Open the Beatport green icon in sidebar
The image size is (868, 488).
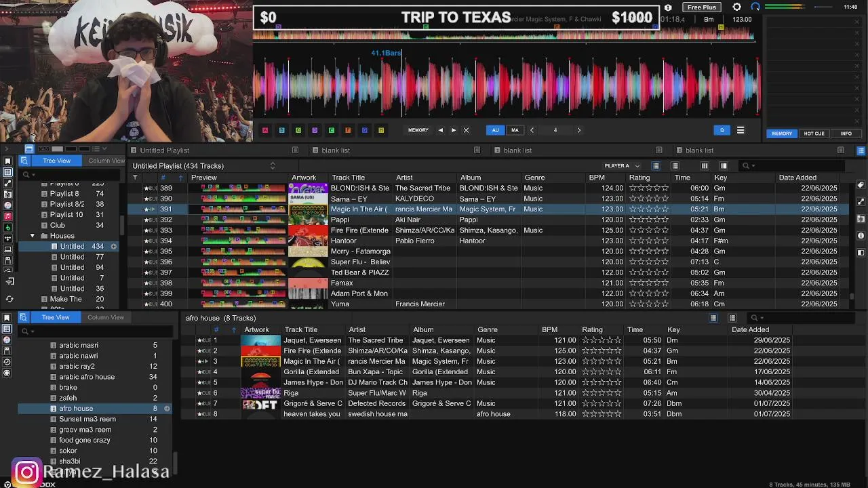click(x=7, y=227)
